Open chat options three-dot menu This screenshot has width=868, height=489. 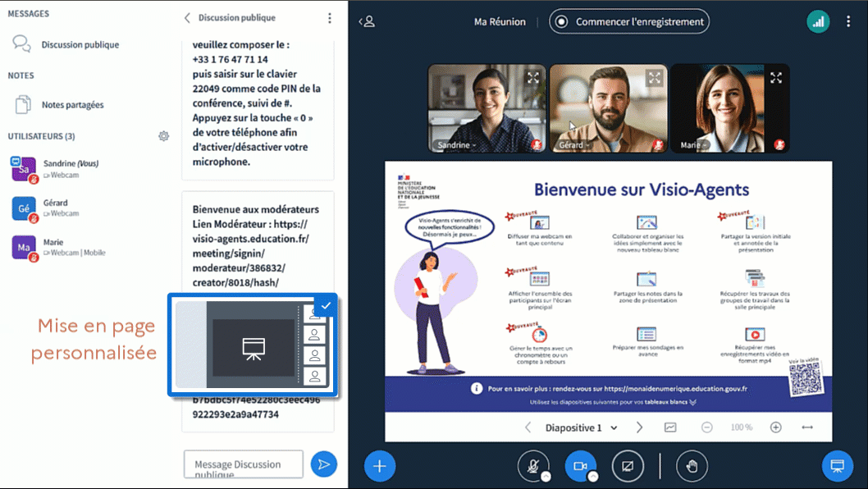[329, 18]
